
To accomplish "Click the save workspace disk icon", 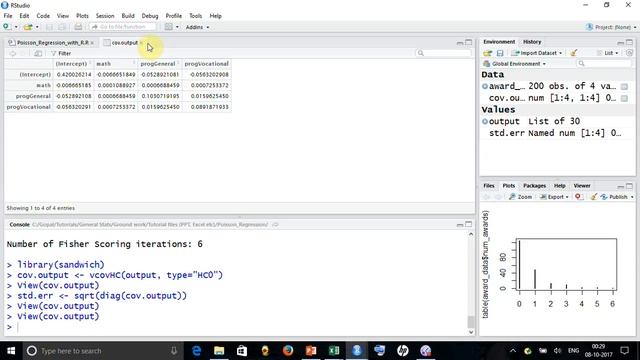I will click(500, 53).
